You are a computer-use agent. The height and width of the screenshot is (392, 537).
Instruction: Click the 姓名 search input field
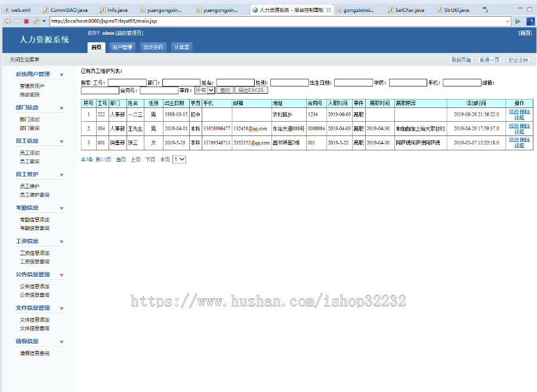point(235,82)
